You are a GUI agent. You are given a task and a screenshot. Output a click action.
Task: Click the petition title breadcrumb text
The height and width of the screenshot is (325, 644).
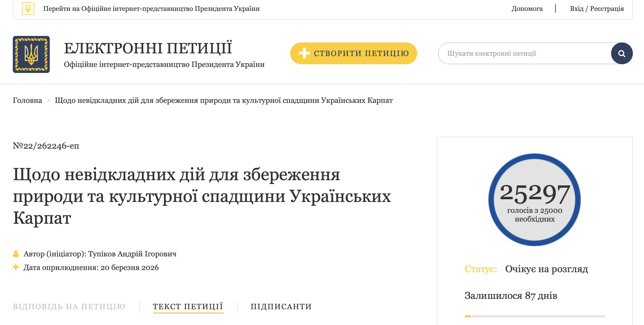[224, 100]
